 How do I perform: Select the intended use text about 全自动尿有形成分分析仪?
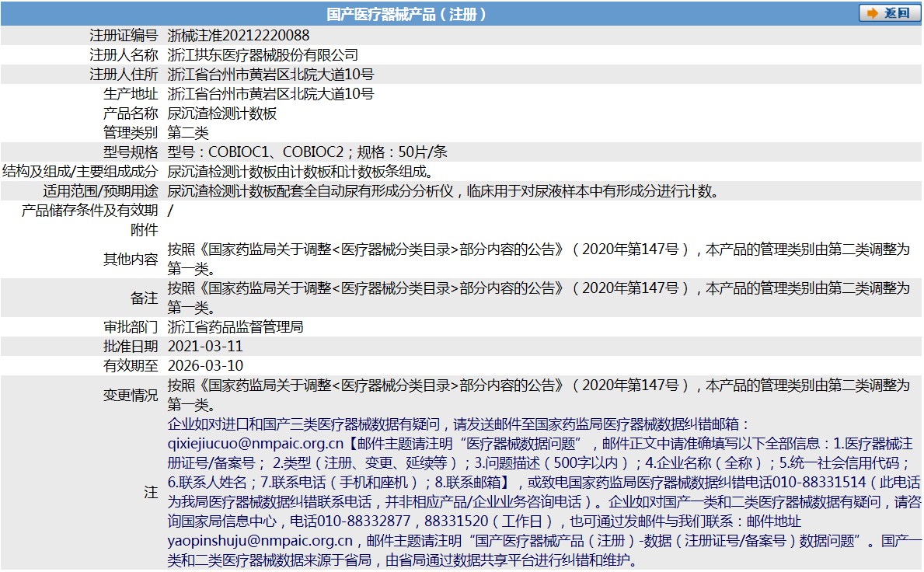click(444, 191)
